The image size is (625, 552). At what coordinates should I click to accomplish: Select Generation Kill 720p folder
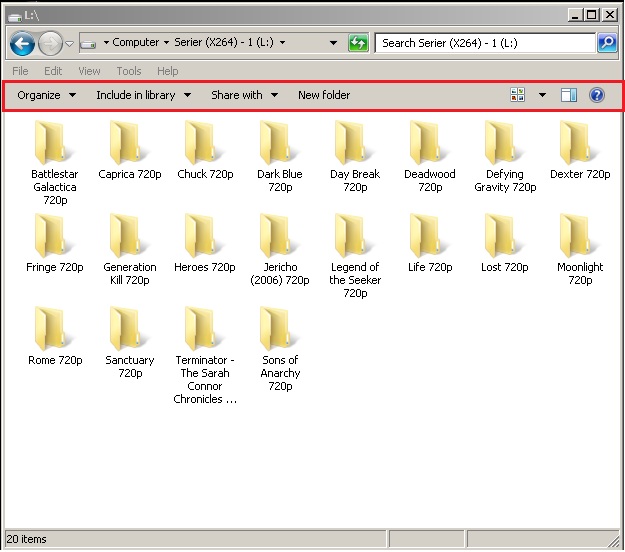tap(130, 250)
